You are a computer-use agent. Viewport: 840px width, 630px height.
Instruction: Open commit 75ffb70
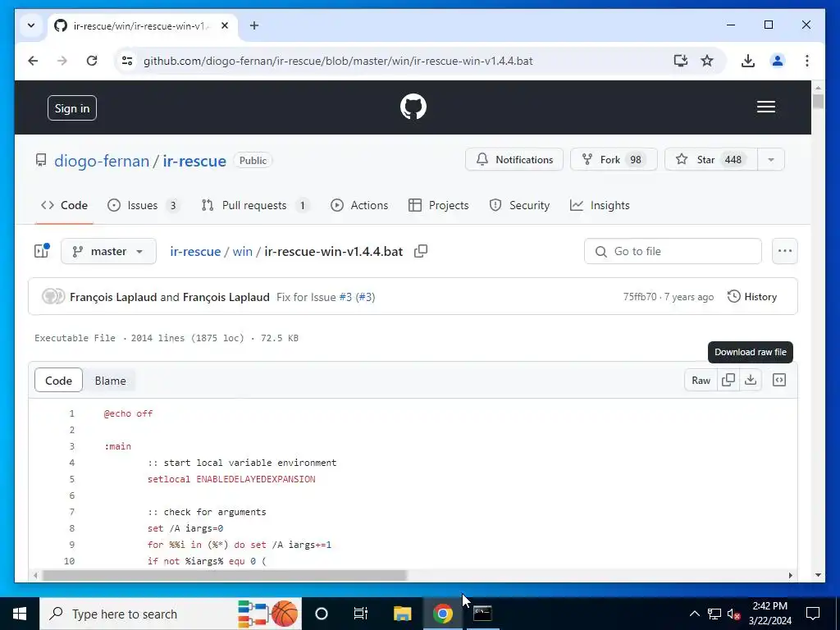click(640, 297)
